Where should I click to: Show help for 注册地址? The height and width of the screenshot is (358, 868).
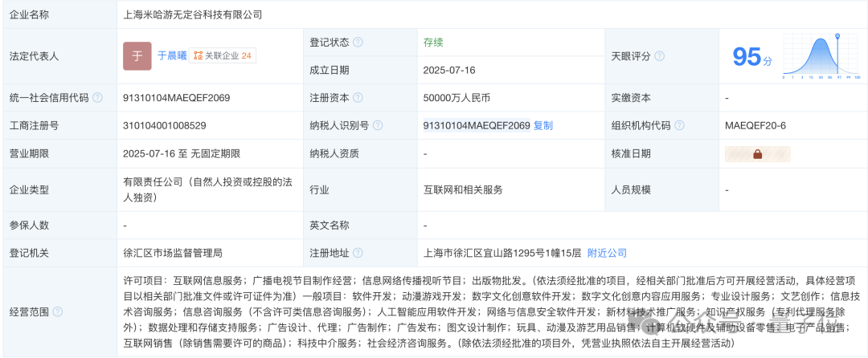[358, 253]
